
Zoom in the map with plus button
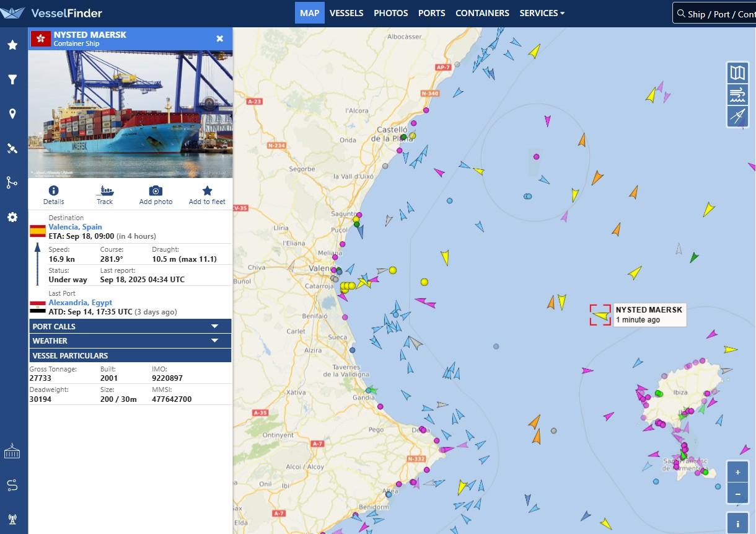737,472
